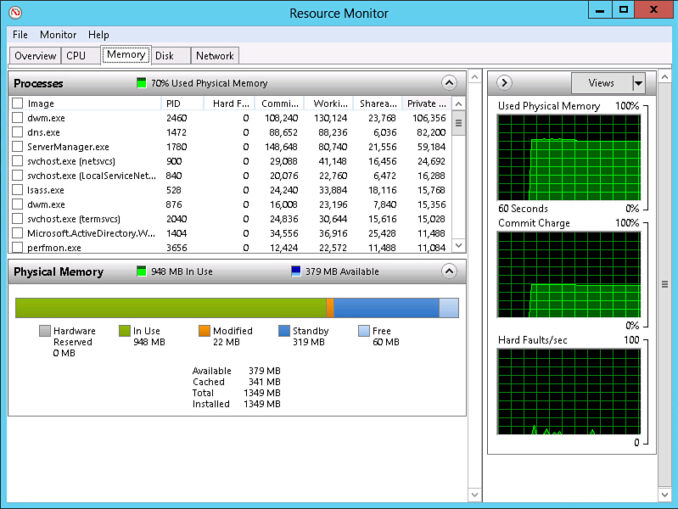Click the Resource Monitor app icon in title bar
Viewport: 678px width, 509px height.
(x=15, y=13)
